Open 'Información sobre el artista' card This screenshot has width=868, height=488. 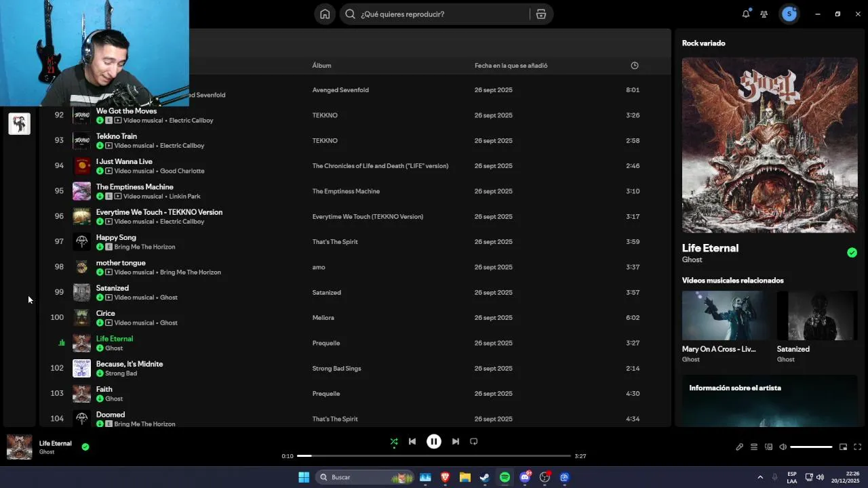[770, 401]
